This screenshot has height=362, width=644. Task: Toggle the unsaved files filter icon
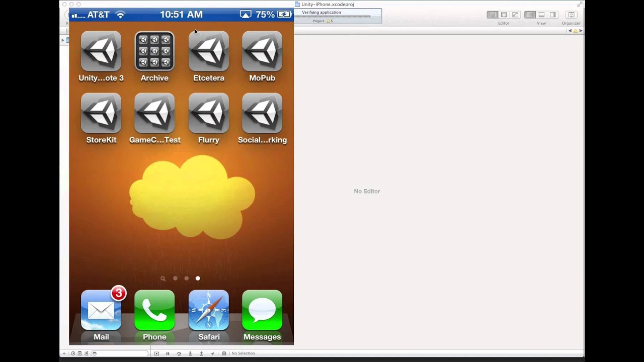pyautogui.click(x=87, y=353)
